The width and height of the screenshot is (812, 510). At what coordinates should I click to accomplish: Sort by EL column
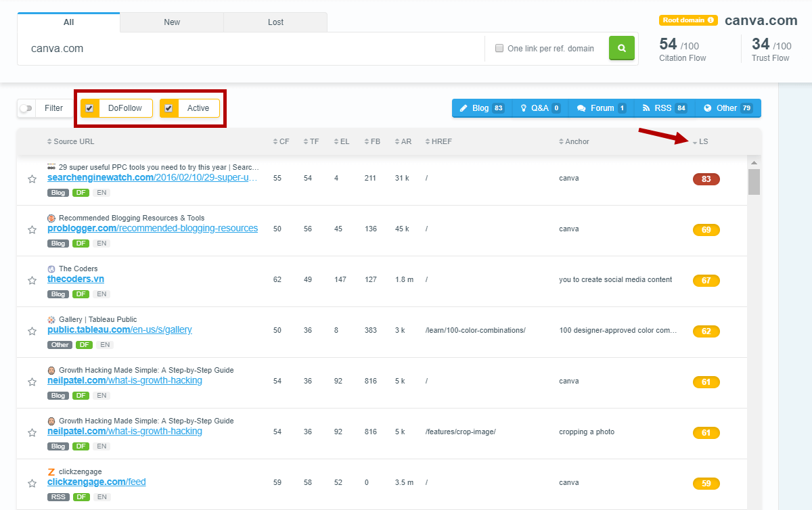[342, 141]
